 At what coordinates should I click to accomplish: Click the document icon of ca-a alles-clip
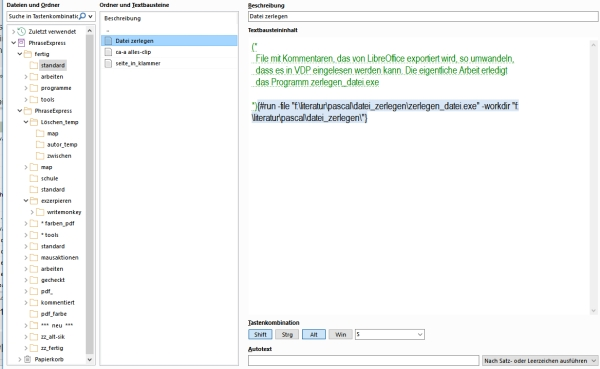click(108, 52)
